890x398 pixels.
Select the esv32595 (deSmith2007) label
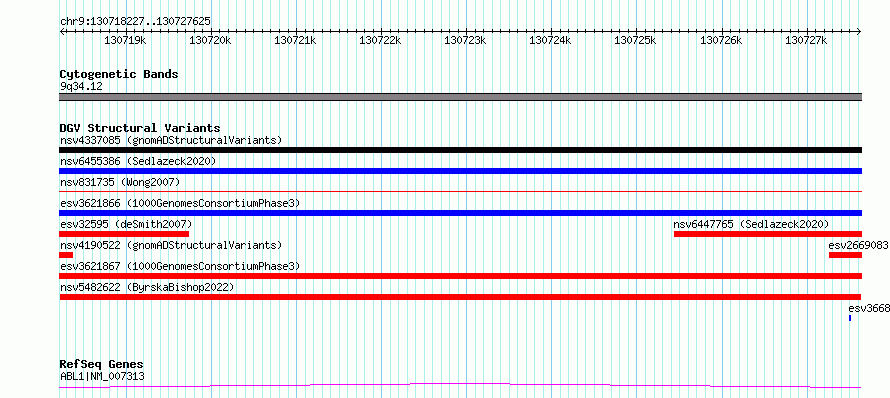(126, 224)
